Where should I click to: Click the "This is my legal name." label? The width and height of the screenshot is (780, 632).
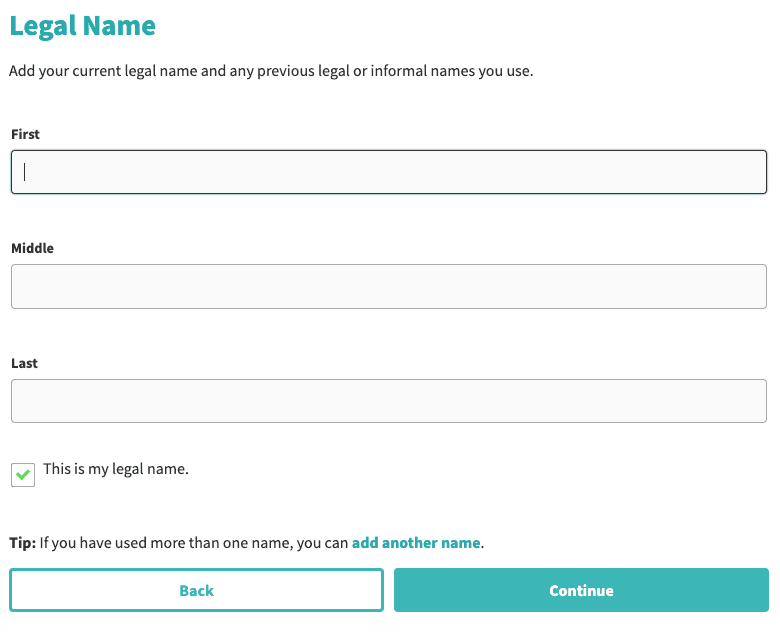(x=115, y=468)
